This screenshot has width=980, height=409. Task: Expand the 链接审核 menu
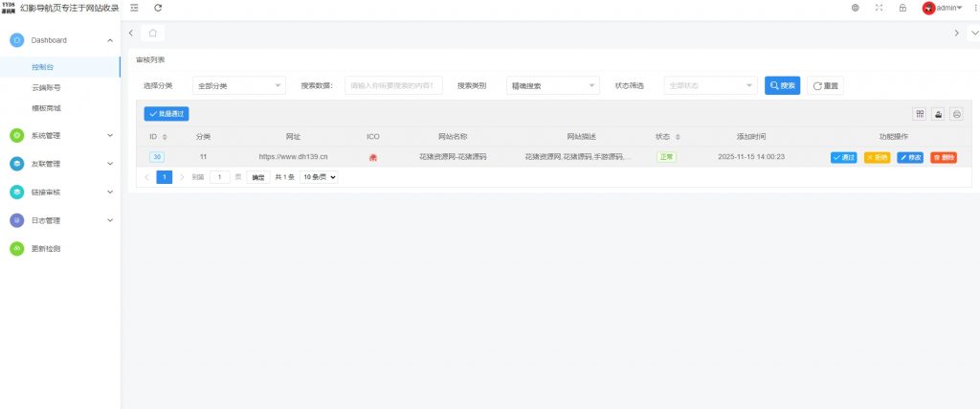110,192
